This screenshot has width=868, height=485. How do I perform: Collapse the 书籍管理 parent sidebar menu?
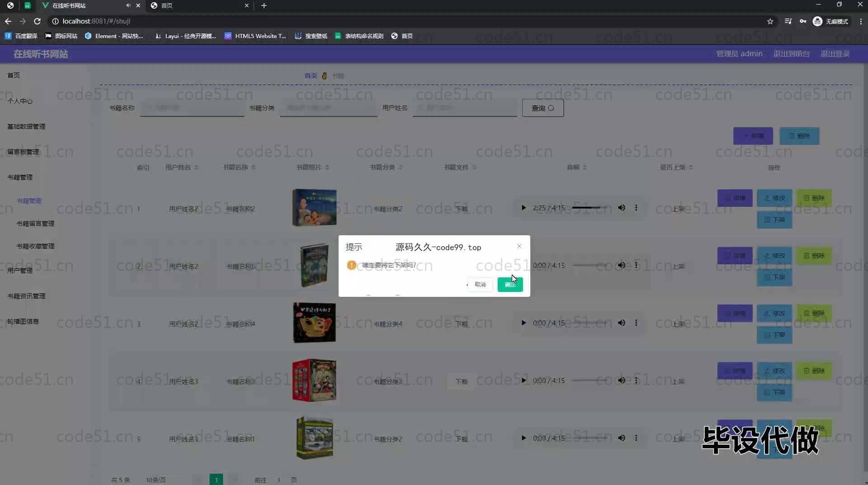[20, 177]
